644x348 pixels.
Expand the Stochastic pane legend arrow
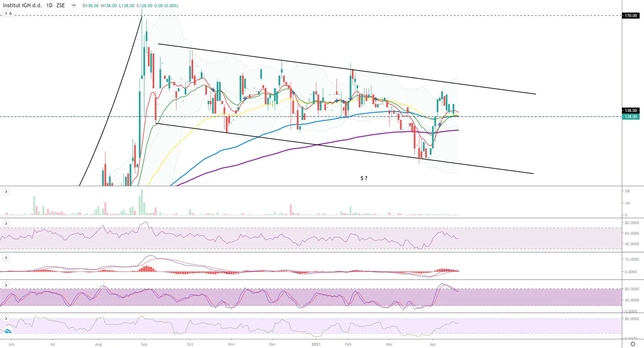pos(6,285)
